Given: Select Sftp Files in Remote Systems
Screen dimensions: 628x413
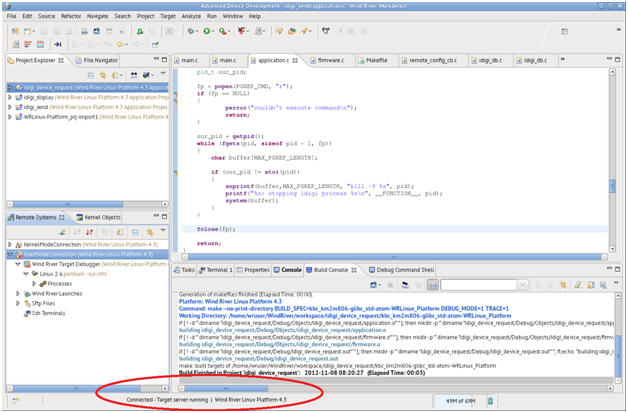Looking at the screenshot, I should coord(44,303).
